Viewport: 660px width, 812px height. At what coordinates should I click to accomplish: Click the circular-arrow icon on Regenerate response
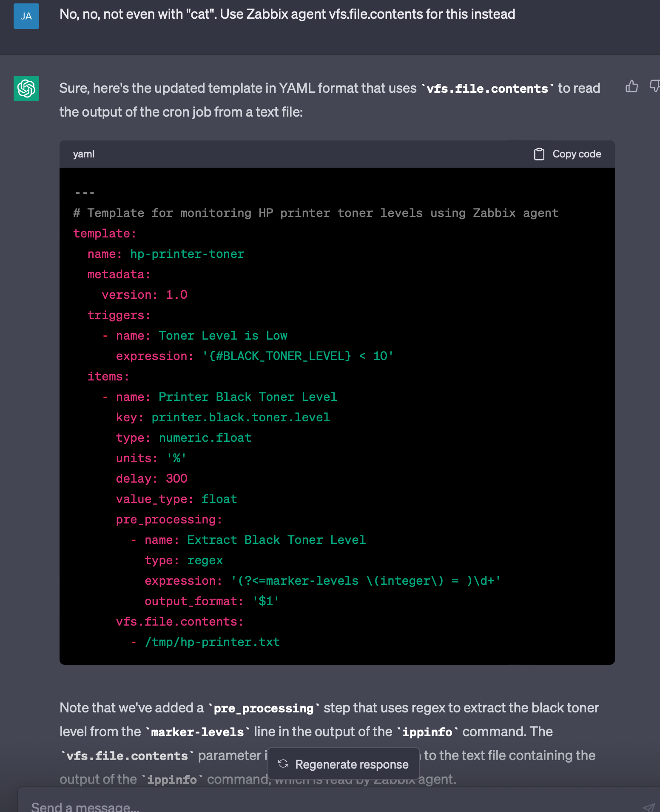tap(283, 764)
